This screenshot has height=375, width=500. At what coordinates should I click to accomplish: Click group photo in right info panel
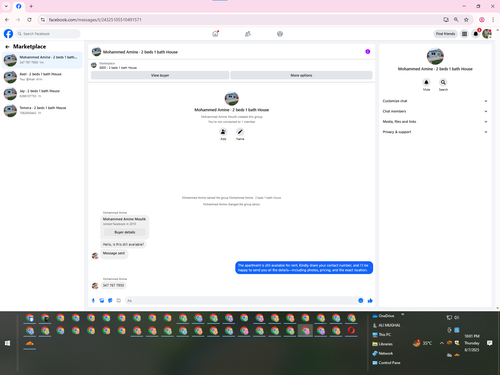click(435, 56)
